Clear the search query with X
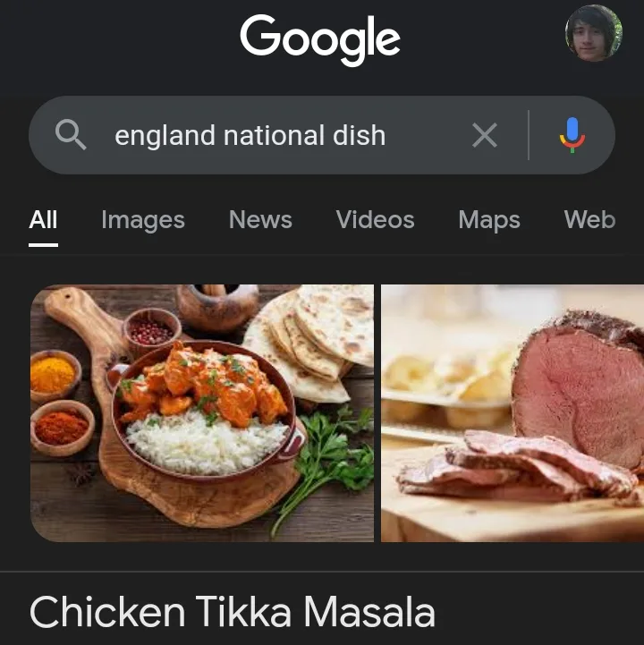Screen dimensions: 644x645 click(484, 135)
